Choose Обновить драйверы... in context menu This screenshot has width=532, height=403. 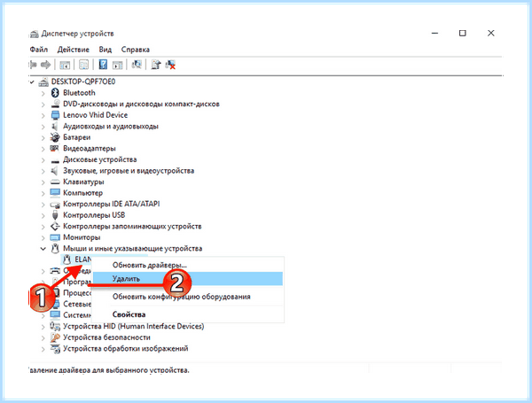pyautogui.click(x=188, y=265)
